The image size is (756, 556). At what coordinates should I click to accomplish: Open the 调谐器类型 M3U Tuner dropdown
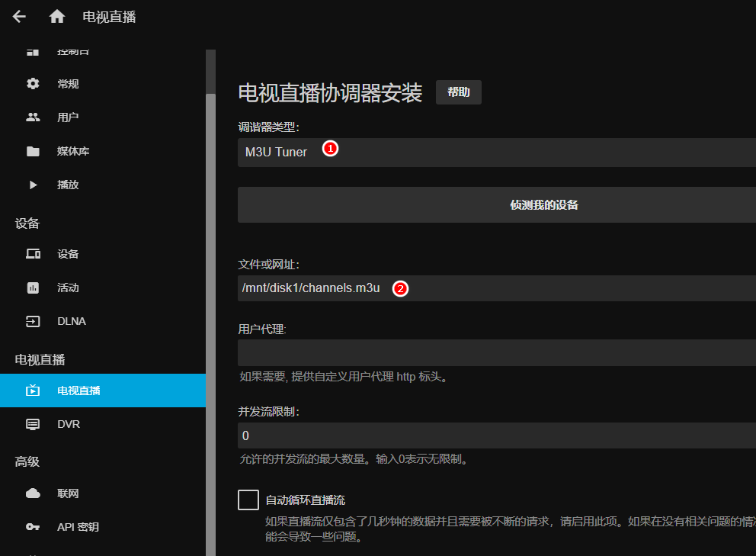point(495,153)
